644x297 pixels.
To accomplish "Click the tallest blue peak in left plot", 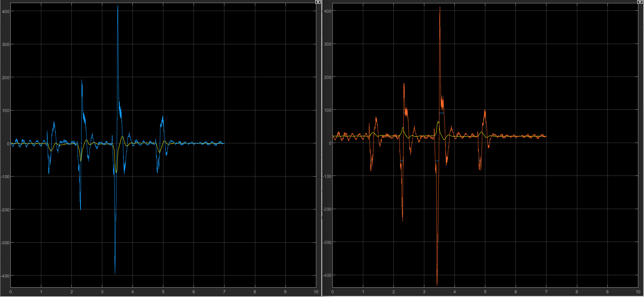I will pyautogui.click(x=118, y=6).
